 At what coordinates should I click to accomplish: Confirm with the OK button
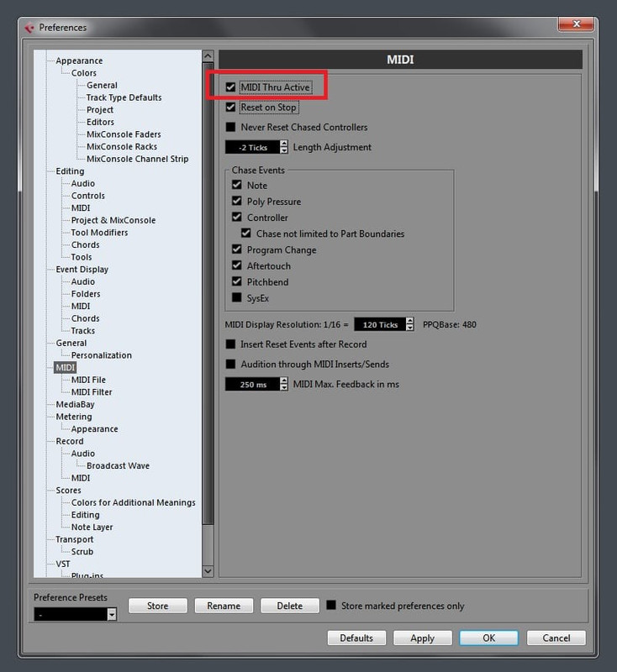pyautogui.click(x=488, y=638)
